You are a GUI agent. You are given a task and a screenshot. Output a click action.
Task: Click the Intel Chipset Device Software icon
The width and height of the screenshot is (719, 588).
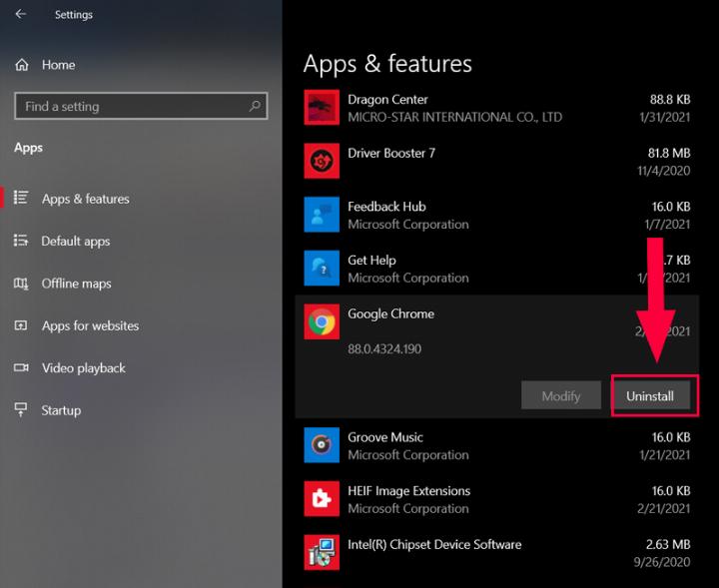[x=321, y=553]
